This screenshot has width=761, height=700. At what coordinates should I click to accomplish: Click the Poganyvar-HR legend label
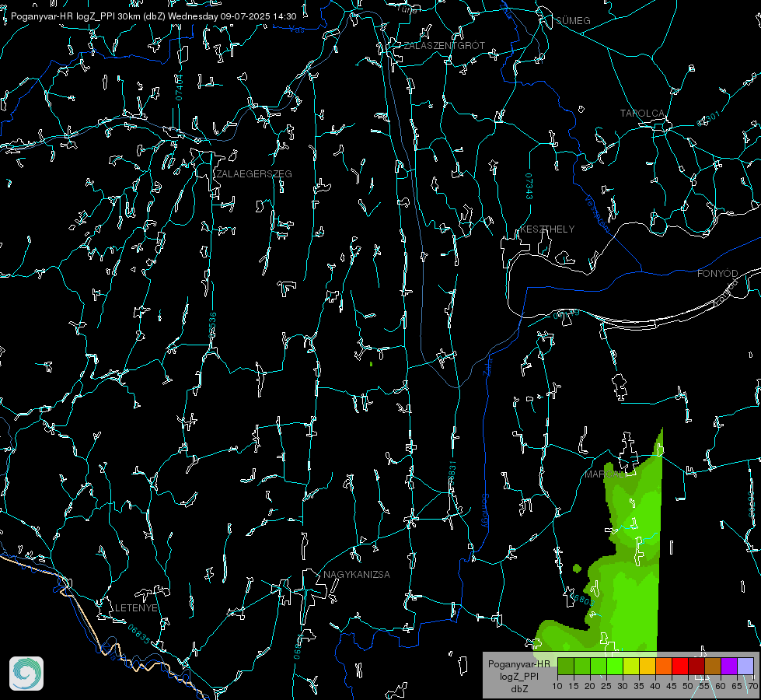click(518, 663)
